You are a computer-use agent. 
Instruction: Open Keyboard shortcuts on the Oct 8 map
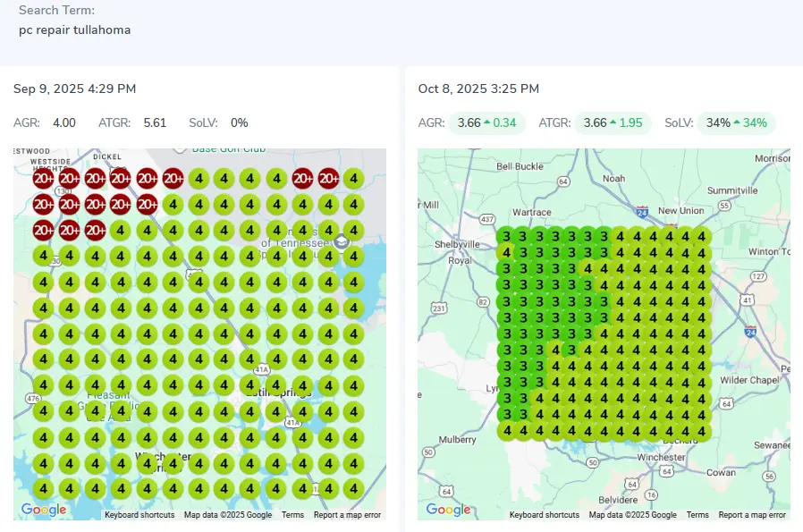pyautogui.click(x=545, y=515)
